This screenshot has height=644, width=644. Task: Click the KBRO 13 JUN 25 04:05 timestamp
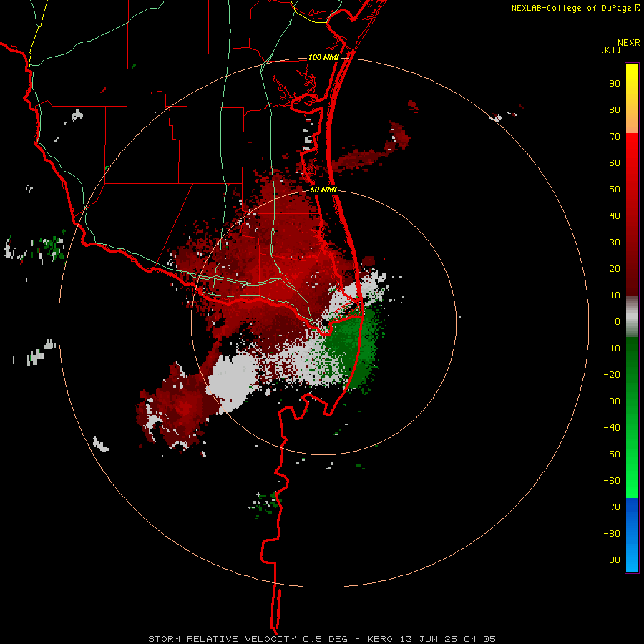point(431,639)
